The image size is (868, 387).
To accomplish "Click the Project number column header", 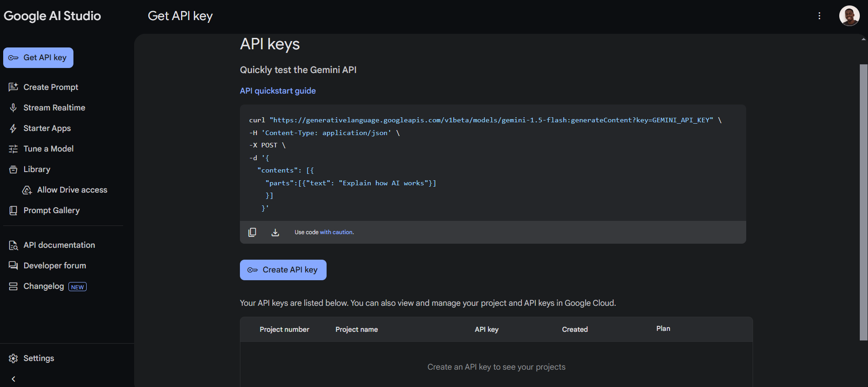I will 284,329.
